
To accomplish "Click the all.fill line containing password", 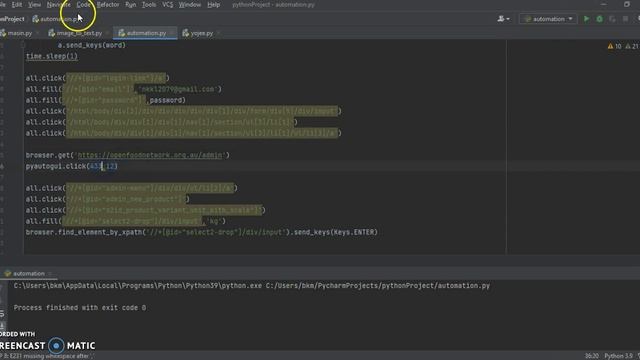I will tap(106, 100).
